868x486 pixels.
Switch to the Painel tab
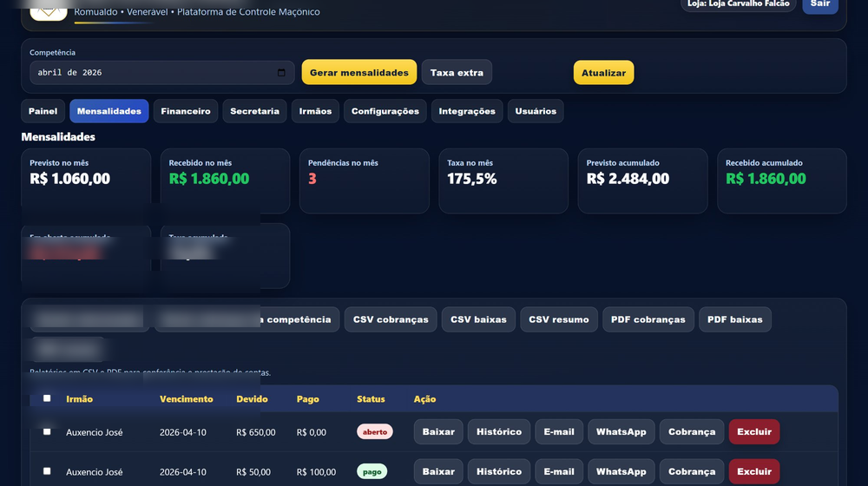click(x=43, y=111)
